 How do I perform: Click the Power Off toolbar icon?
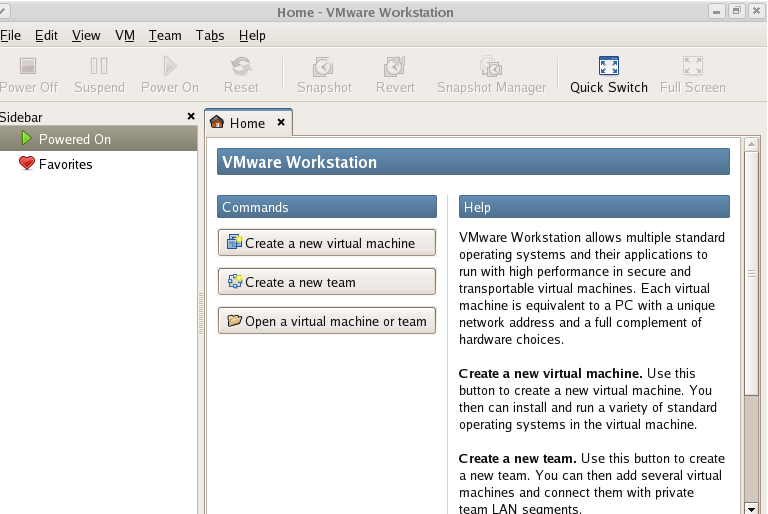(x=28, y=66)
